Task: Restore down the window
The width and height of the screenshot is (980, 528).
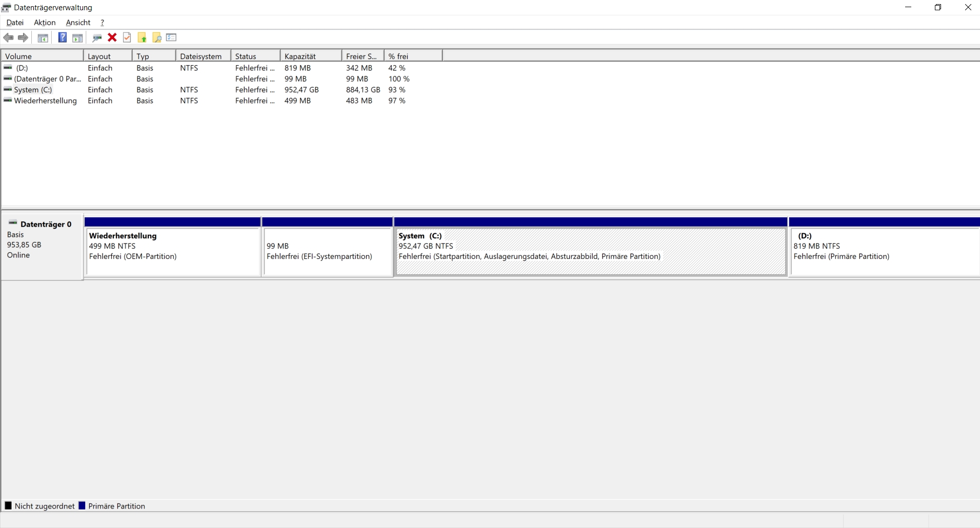Action: (938, 7)
